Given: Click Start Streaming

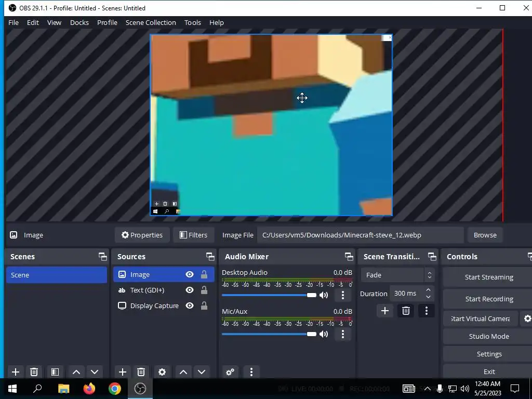Looking at the screenshot, I should [x=489, y=277].
